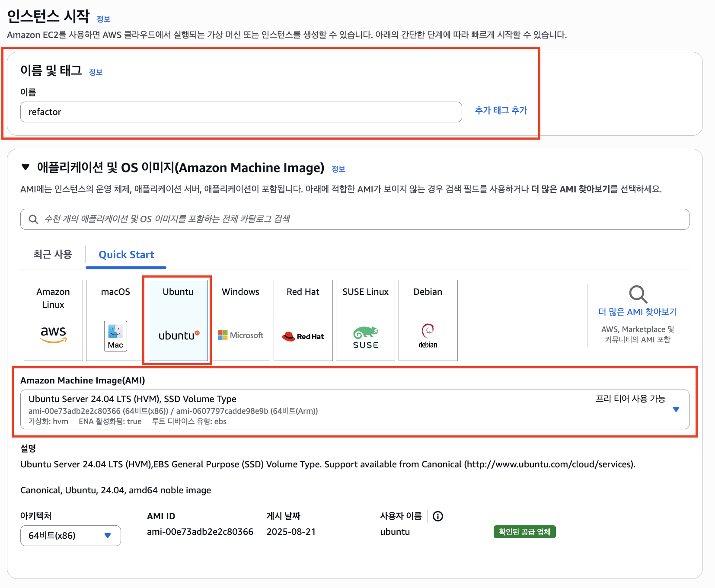The image size is (715, 588).
Task: Focus the 이름 field containing refactor
Action: (x=241, y=112)
